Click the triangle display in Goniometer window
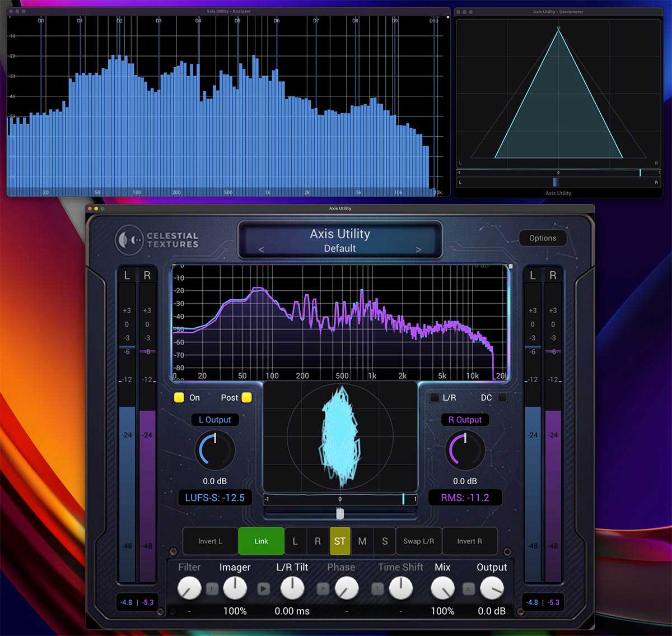 tap(558, 93)
